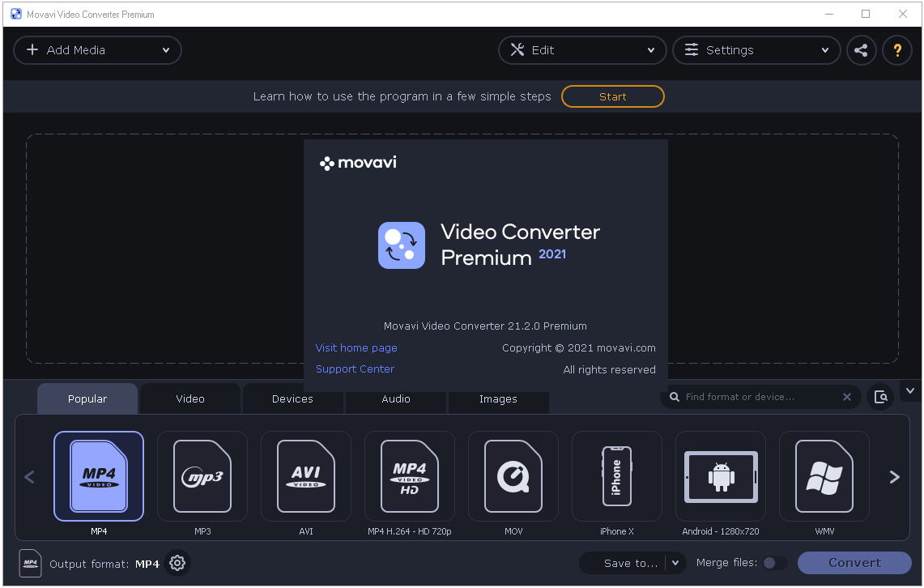
Task: Click the device detection magnifier icon
Action: 881,397
